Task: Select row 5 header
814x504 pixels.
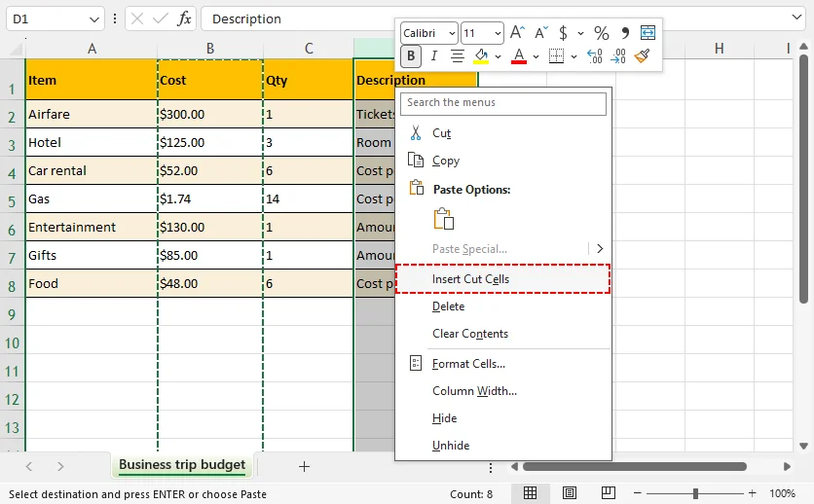Action: pos(12,200)
